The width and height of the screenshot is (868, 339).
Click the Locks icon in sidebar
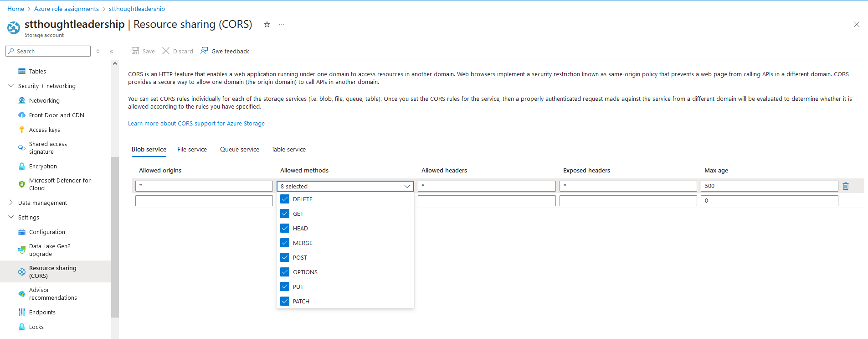(x=21, y=327)
